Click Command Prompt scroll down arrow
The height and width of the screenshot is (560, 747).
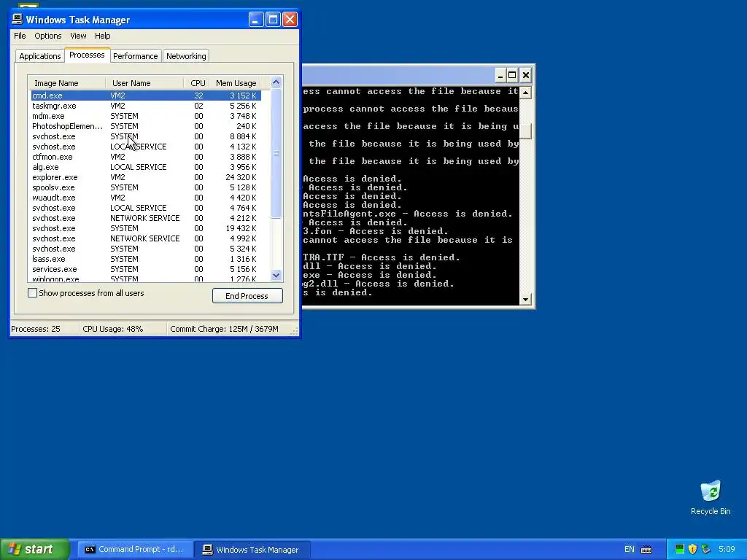[x=525, y=300]
